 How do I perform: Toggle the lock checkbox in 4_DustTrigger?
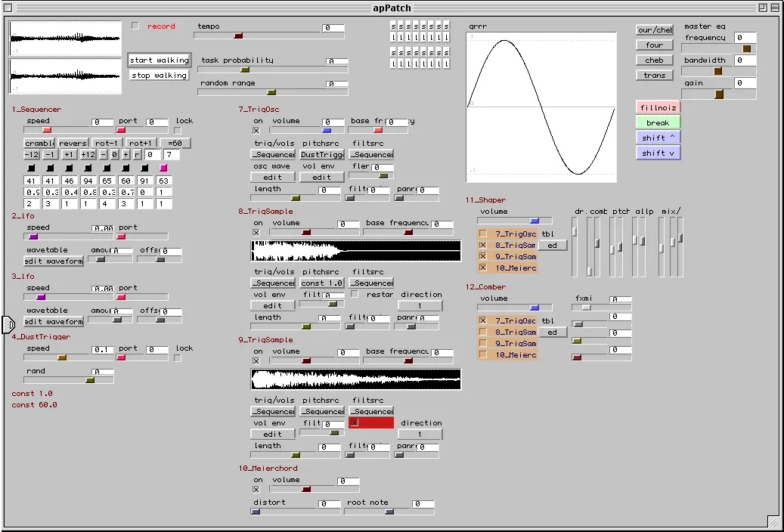(178, 358)
